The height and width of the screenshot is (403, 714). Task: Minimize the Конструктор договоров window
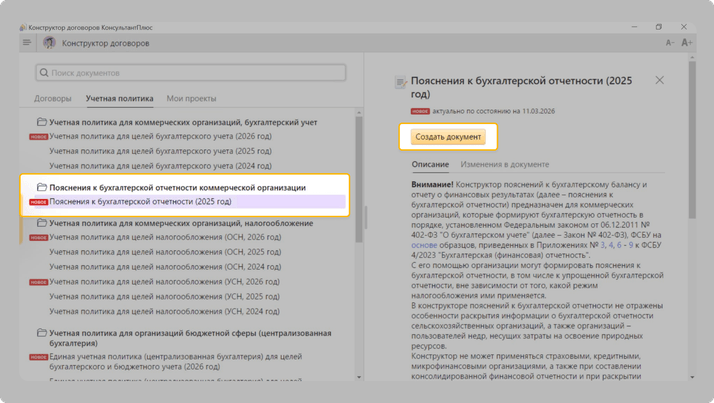click(x=634, y=27)
